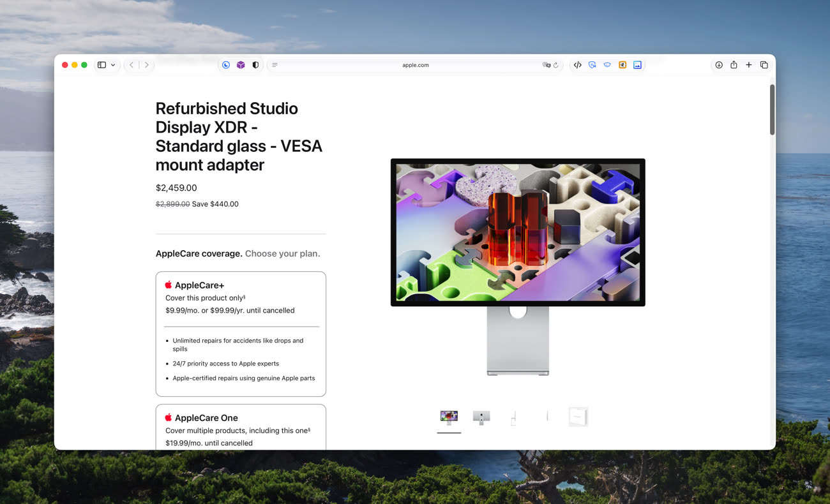Show the tab overview
The height and width of the screenshot is (504, 830).
point(764,65)
